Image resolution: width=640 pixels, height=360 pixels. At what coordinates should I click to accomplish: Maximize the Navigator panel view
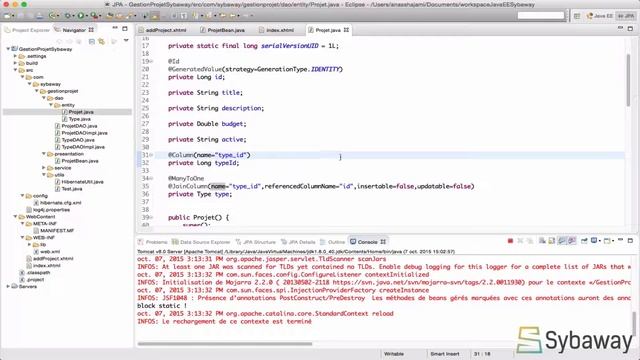(x=125, y=29)
